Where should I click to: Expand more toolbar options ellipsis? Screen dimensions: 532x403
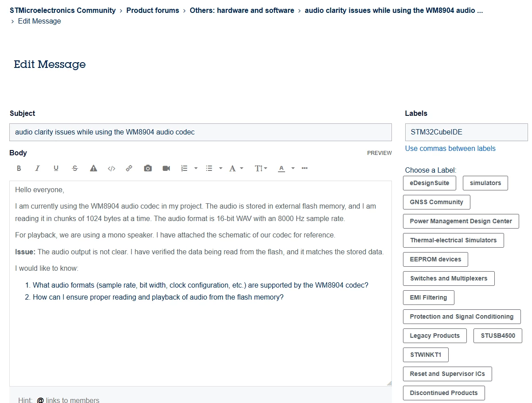click(305, 169)
